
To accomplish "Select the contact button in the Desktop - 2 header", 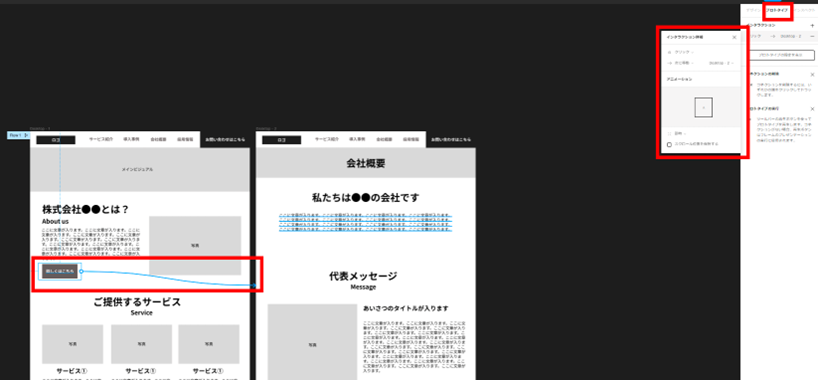I will tap(451, 139).
